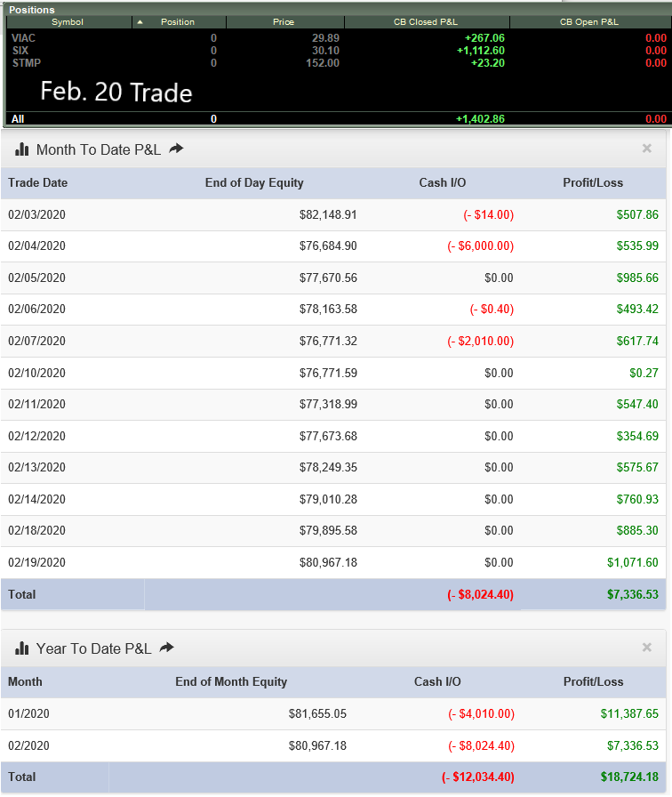
Task: Click the End of Month Equity column header
Action: [x=231, y=682]
